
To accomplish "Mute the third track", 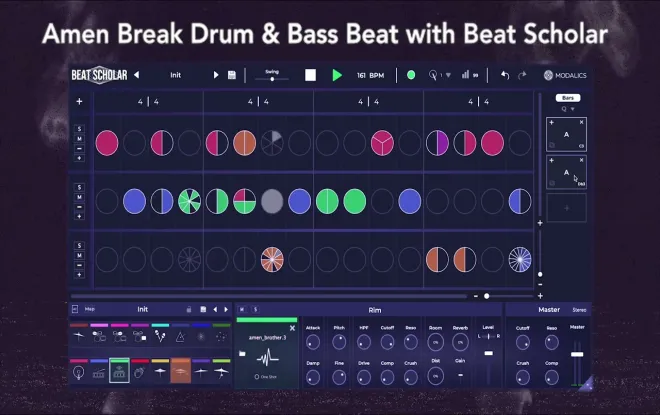I will [79, 255].
